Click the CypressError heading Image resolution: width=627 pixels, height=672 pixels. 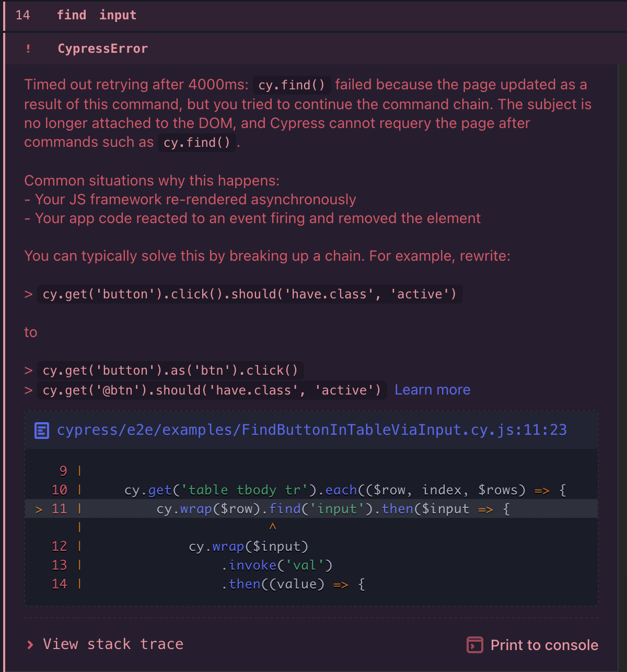coord(102,49)
